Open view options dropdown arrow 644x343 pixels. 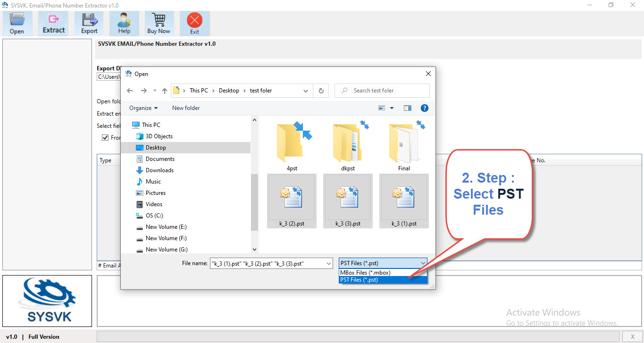point(392,108)
